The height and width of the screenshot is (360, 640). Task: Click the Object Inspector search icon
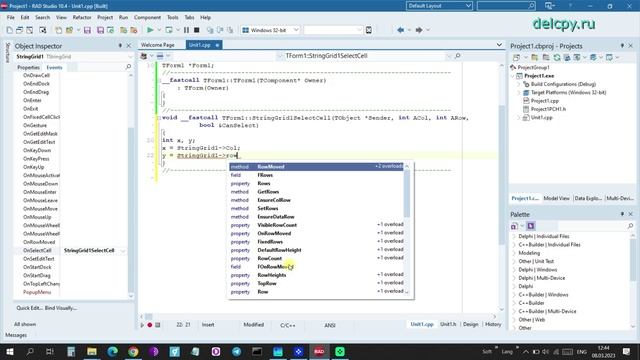(129, 67)
